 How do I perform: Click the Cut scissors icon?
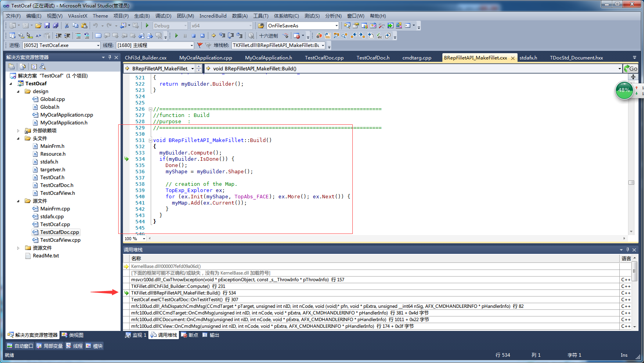[67, 26]
